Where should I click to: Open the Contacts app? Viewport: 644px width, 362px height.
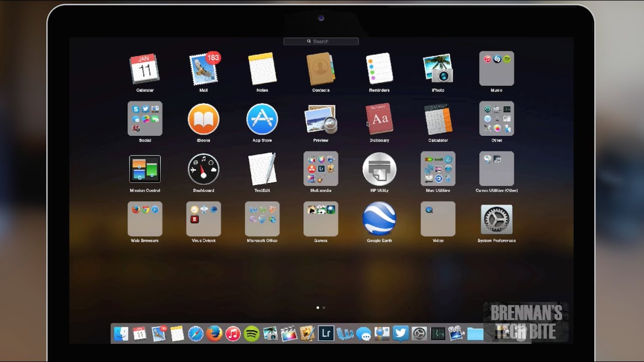(321, 69)
